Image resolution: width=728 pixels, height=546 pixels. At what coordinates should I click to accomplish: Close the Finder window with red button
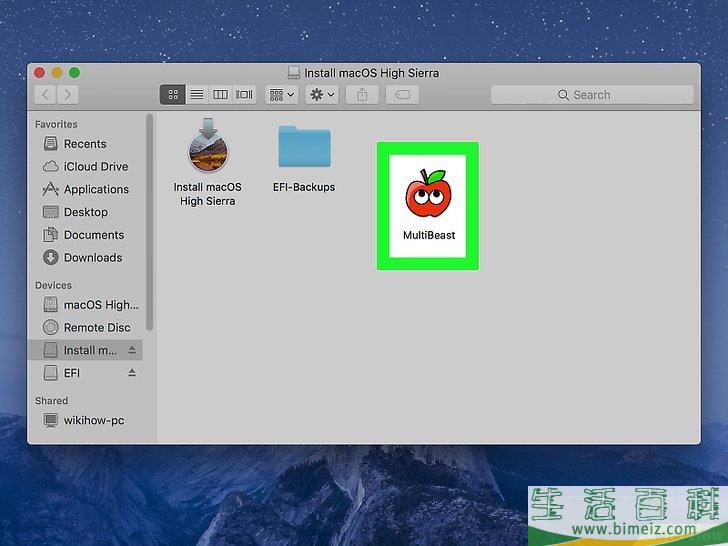[x=39, y=72]
